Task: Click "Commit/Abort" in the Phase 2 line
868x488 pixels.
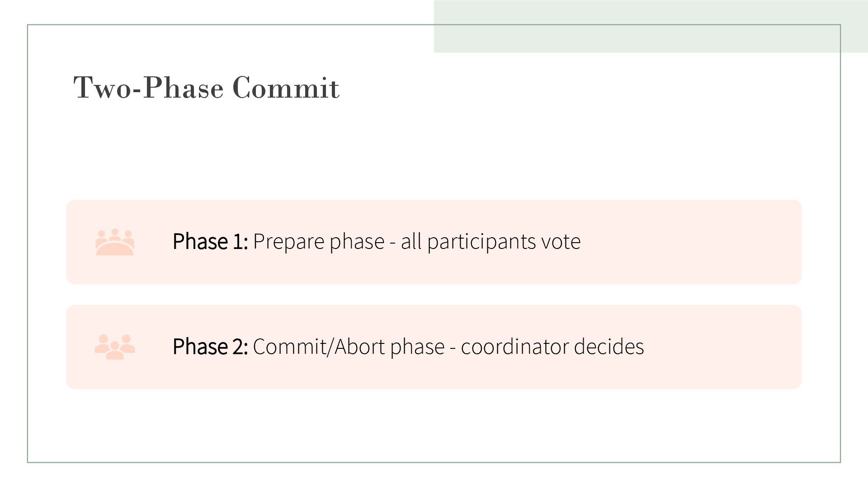Action: (319, 347)
